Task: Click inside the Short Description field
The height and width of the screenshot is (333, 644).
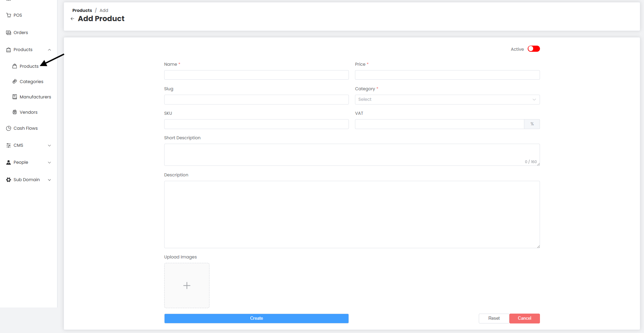Action: [x=352, y=155]
